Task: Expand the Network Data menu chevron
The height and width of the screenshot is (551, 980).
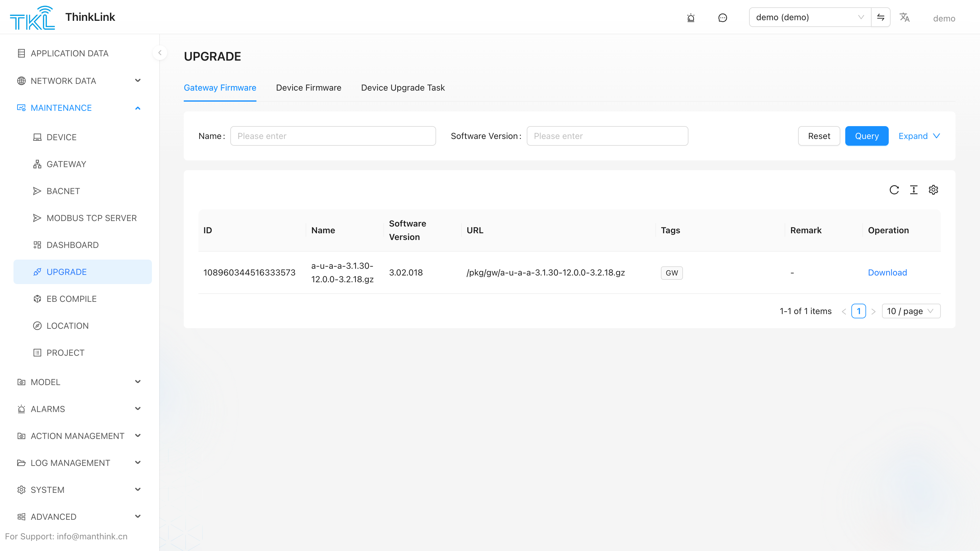Action: click(x=138, y=81)
